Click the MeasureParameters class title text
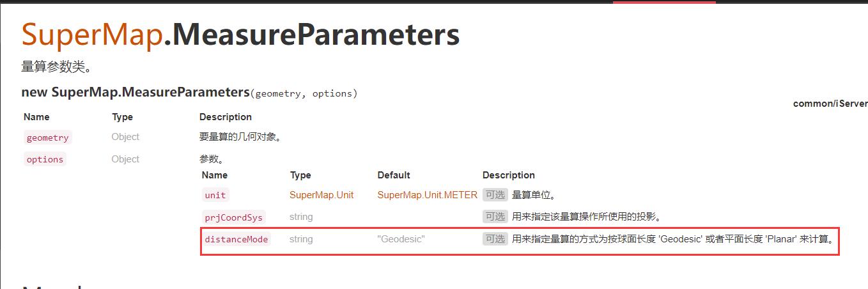The width and height of the screenshot is (868, 289). point(311,35)
